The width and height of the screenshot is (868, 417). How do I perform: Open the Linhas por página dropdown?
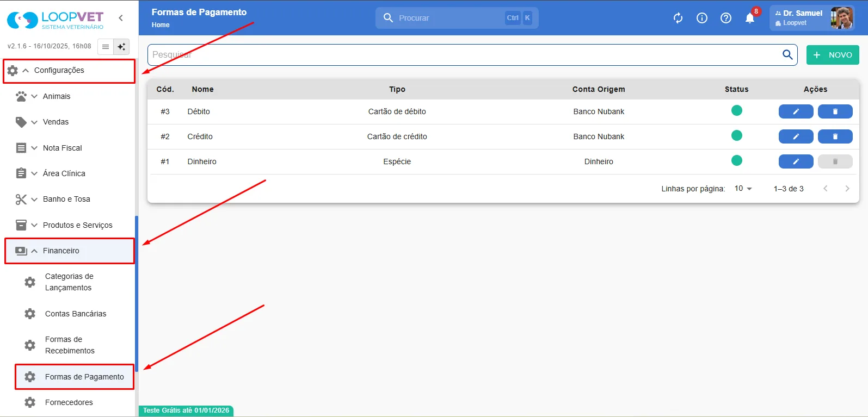click(x=743, y=189)
